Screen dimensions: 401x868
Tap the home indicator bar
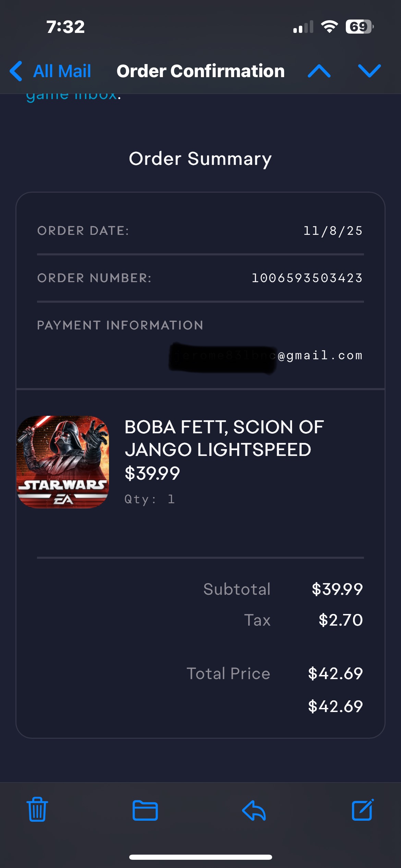tap(200, 857)
